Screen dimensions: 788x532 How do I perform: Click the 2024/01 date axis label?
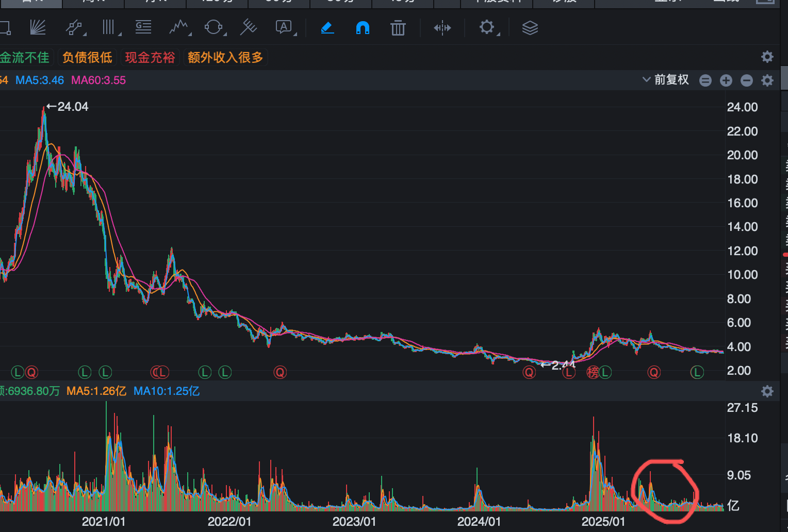click(x=479, y=522)
